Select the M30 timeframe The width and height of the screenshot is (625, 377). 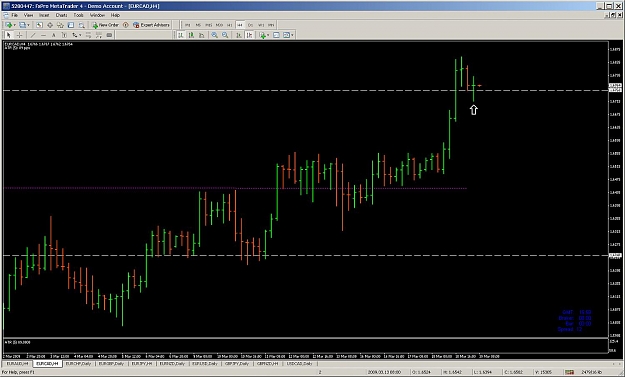click(219, 25)
